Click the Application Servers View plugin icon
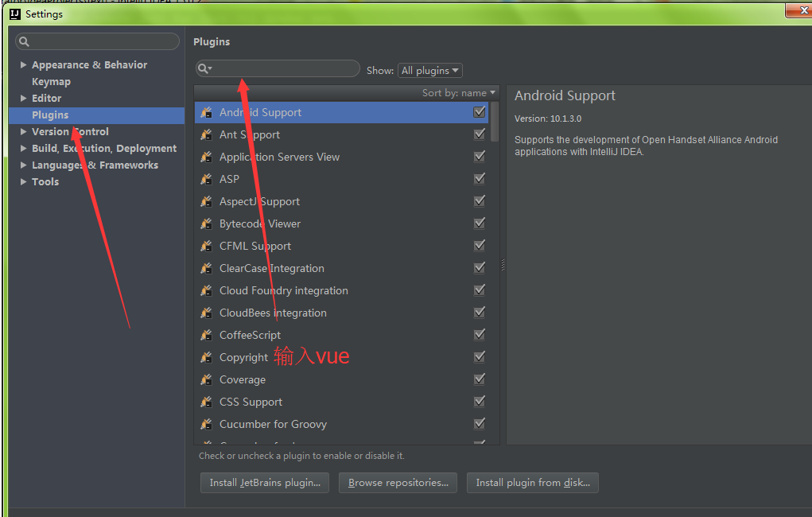 pos(206,157)
